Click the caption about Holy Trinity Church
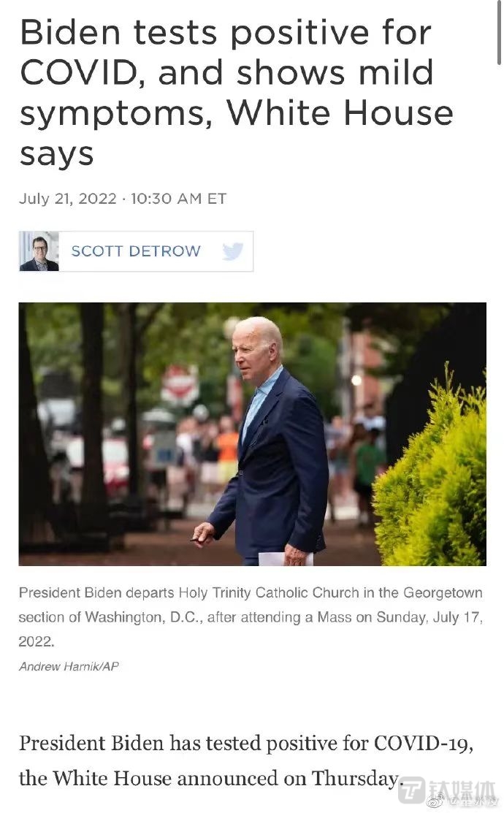 click(x=251, y=617)
